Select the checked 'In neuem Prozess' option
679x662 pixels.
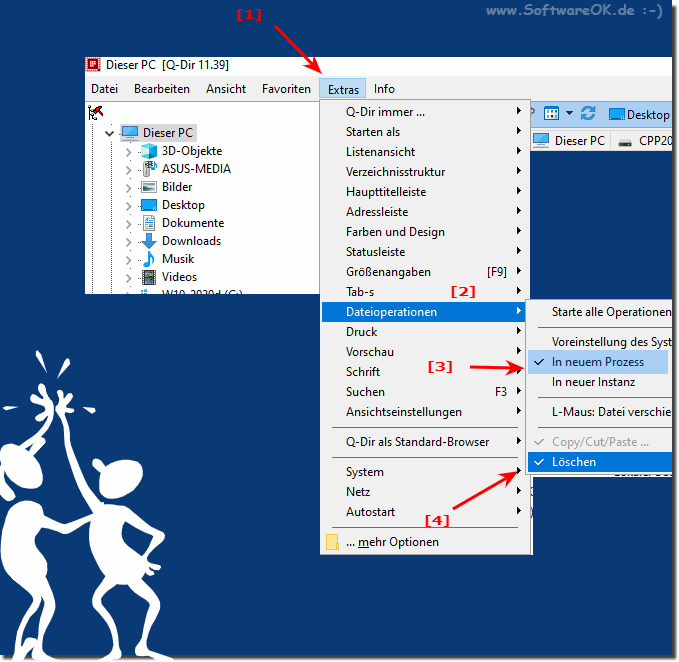pos(598,362)
